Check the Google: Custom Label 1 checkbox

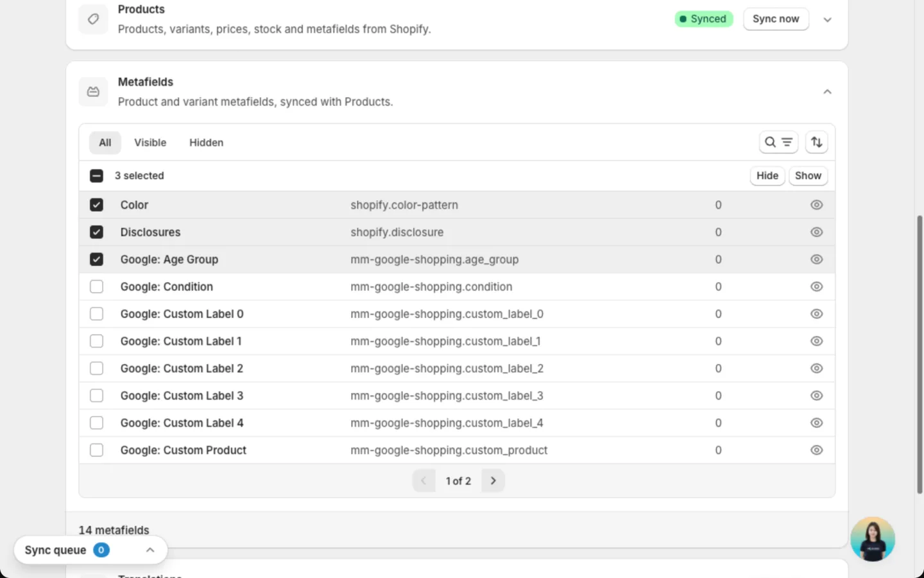[x=96, y=341]
